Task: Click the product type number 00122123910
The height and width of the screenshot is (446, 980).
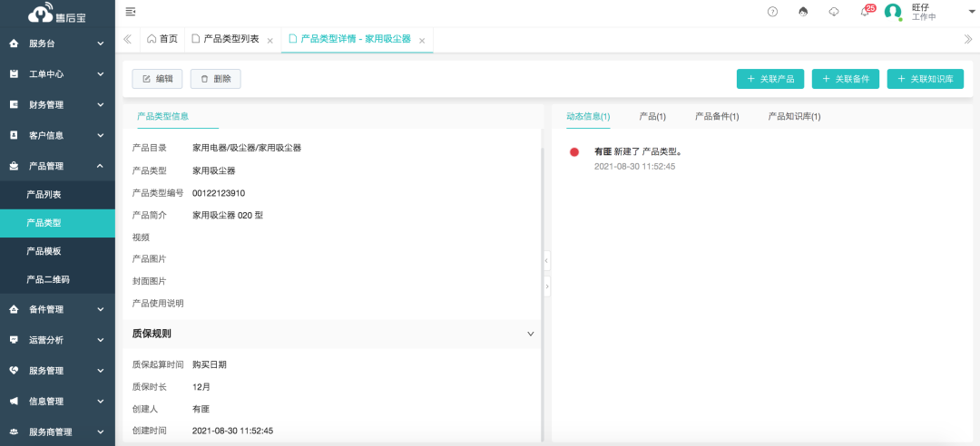Action: pos(219,192)
